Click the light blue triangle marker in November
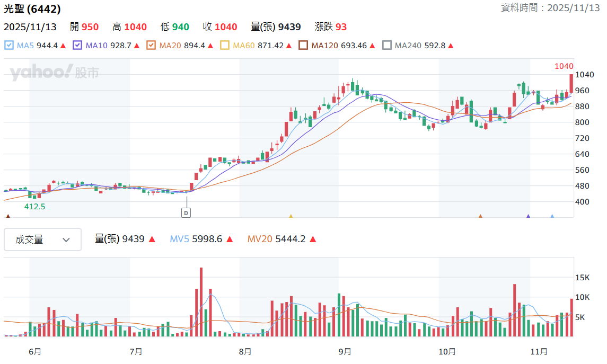This screenshot has width=607, height=364. pos(552,216)
